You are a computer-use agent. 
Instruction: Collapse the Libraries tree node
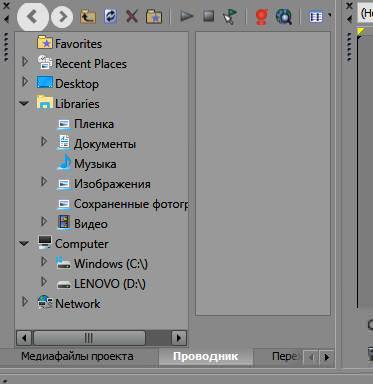[24, 104]
